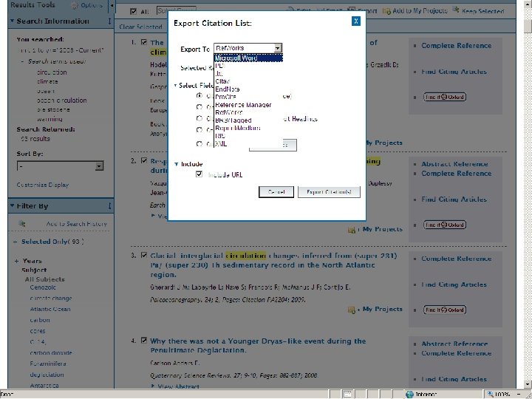Open Complete Reference for result 1
This screenshot has width=532, height=399.
pos(457,46)
